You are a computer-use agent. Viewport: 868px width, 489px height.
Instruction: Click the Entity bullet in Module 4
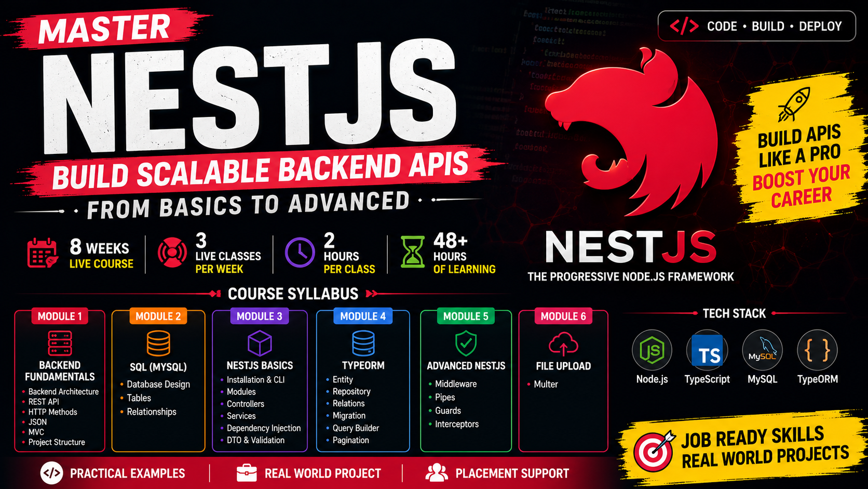[x=343, y=380]
